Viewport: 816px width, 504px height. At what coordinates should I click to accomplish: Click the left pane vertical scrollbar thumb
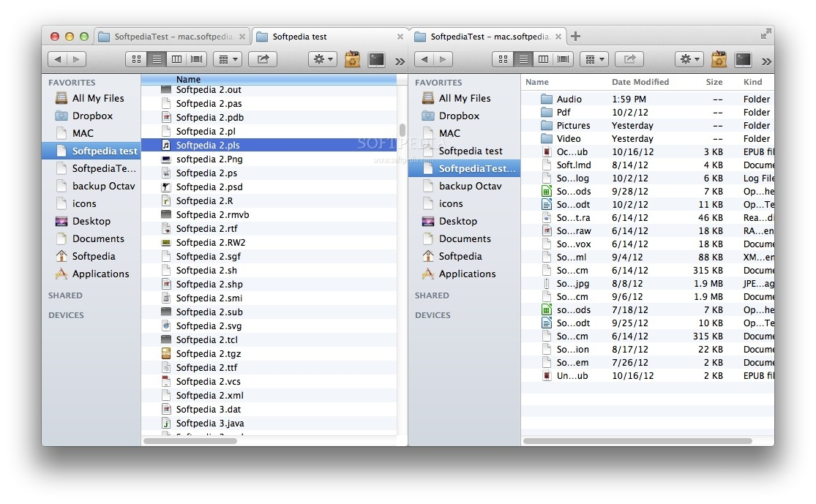pyautogui.click(x=403, y=129)
